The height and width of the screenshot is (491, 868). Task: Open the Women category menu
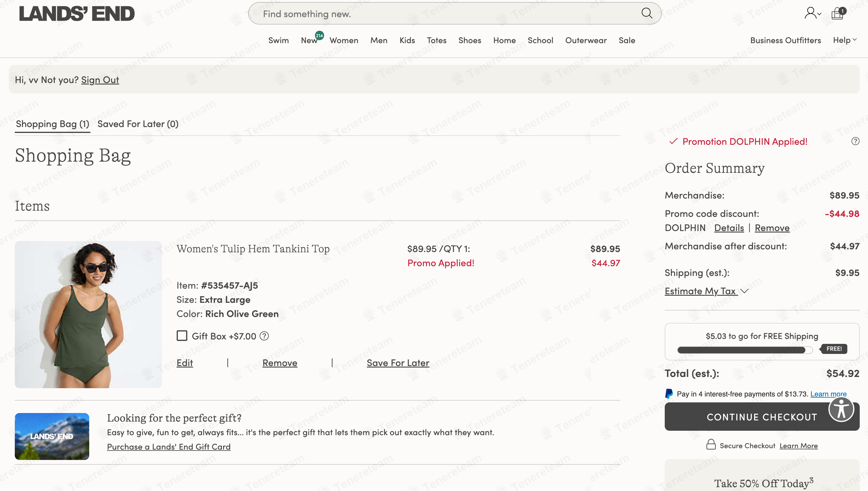(x=344, y=40)
